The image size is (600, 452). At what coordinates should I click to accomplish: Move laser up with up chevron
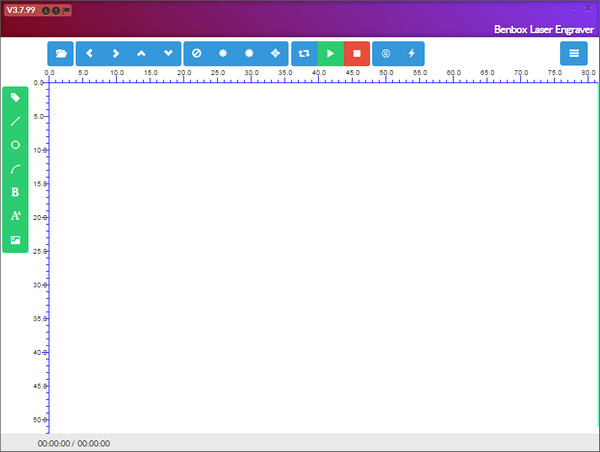142,53
